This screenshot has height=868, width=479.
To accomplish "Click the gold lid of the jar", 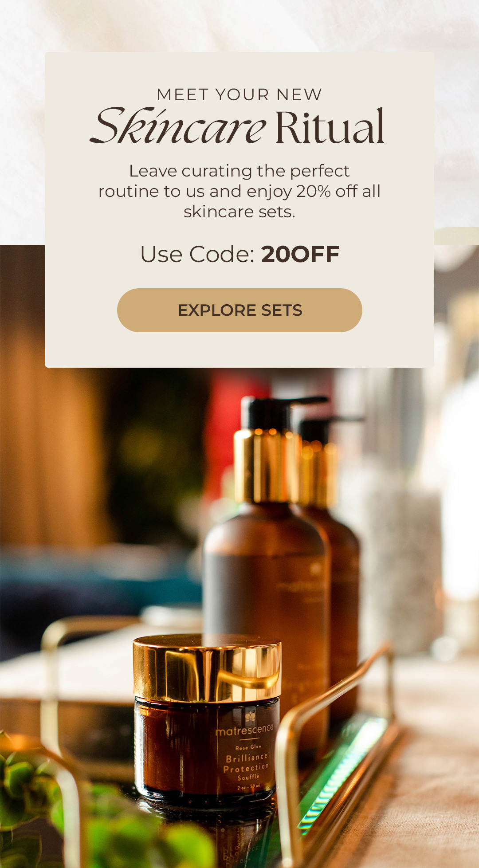I will (207, 668).
